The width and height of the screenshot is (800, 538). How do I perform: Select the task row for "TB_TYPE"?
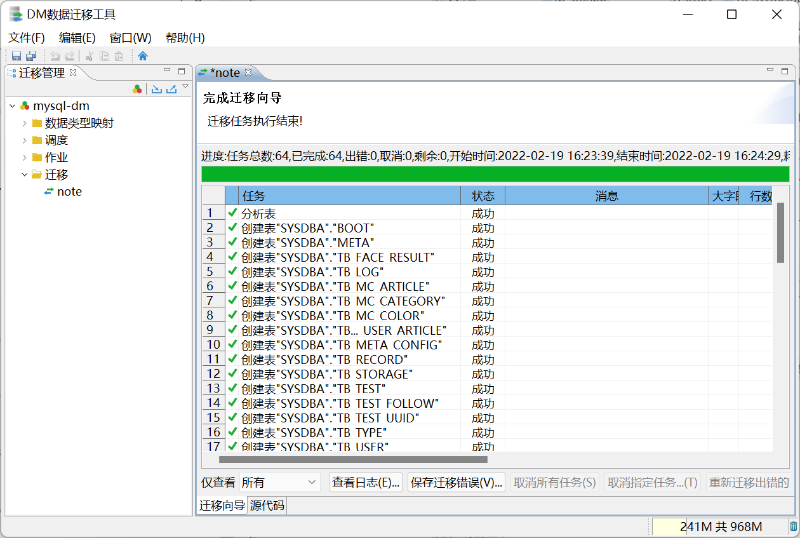pyautogui.click(x=487, y=432)
